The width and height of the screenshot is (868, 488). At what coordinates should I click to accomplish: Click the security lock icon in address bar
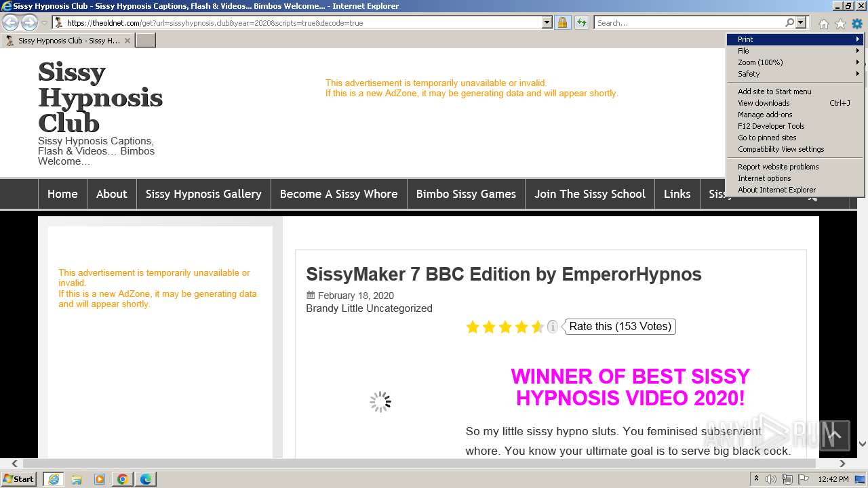pyautogui.click(x=562, y=22)
